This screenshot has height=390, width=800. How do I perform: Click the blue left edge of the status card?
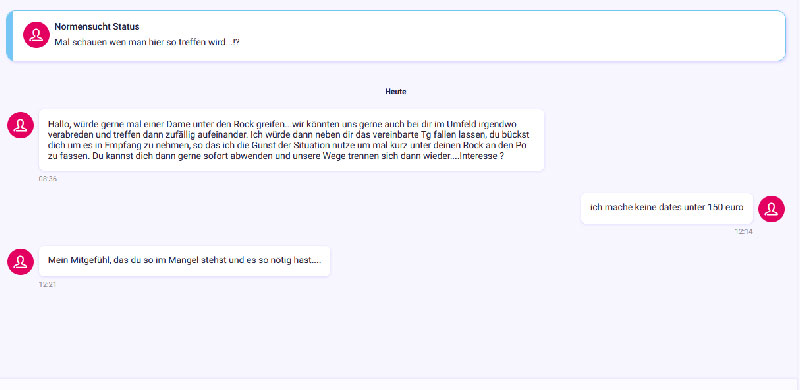9,36
